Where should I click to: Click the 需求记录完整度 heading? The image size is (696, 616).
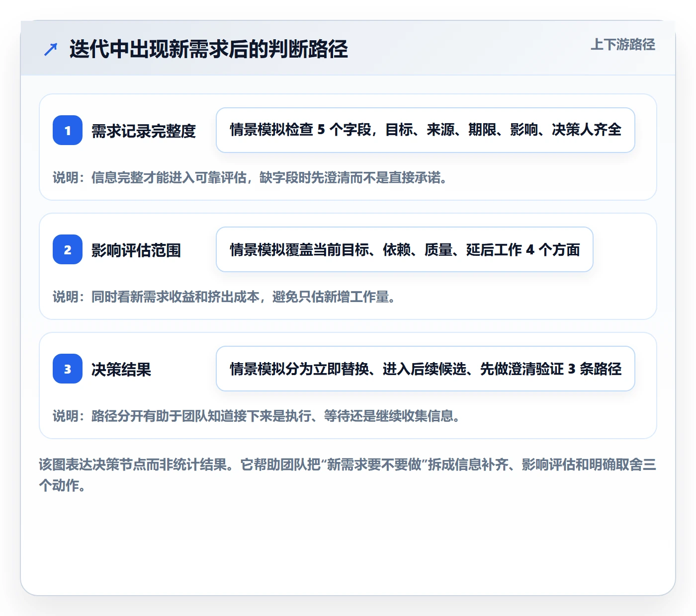tap(144, 131)
